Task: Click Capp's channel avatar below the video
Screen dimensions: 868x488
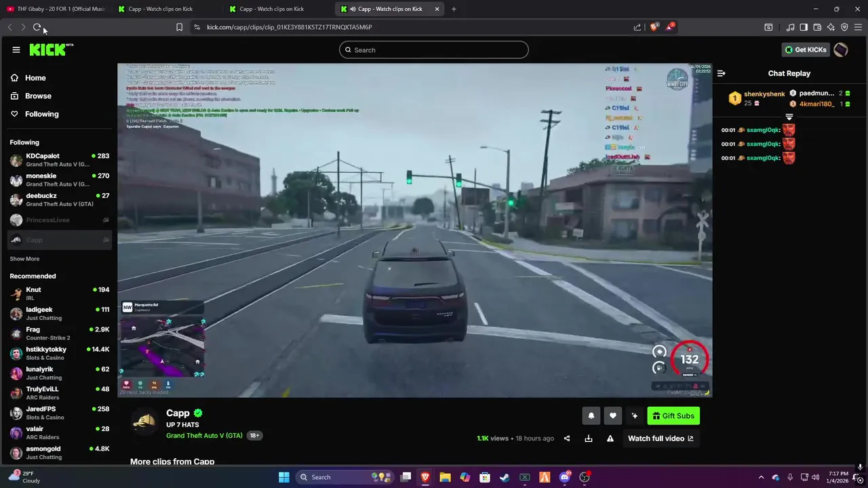Action: pos(144,421)
